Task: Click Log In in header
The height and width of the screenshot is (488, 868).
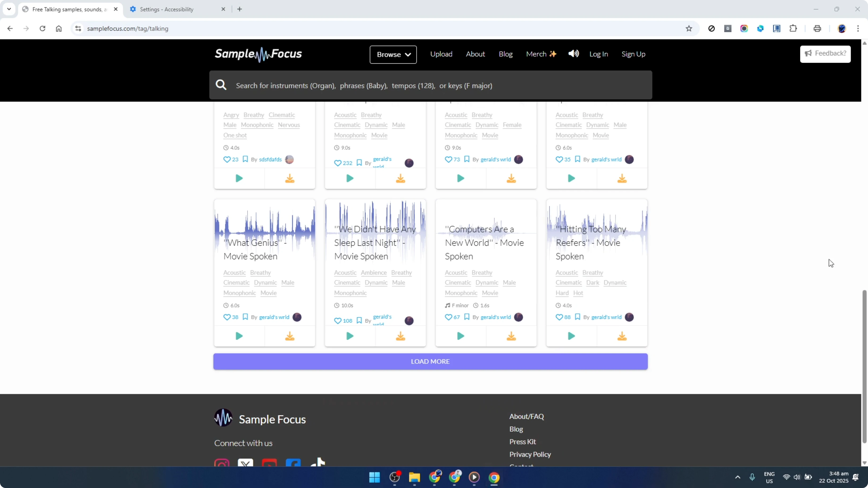Action: [x=598, y=54]
